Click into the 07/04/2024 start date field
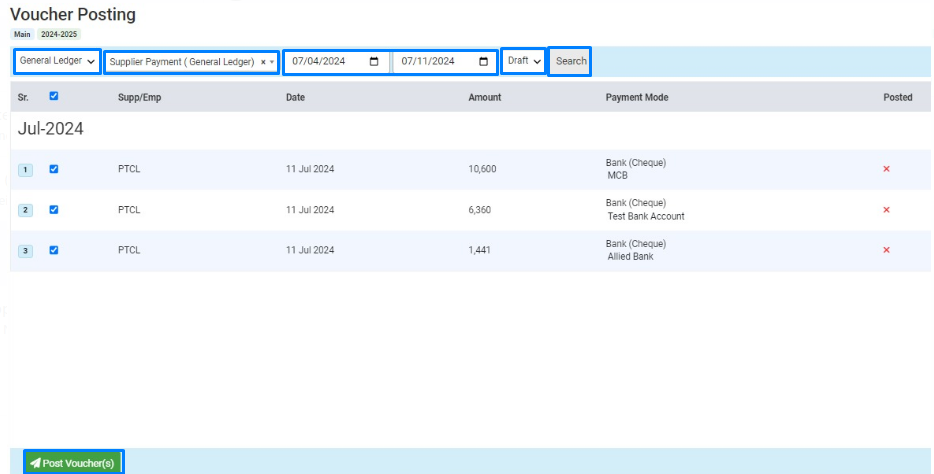934x474 pixels. [x=325, y=61]
